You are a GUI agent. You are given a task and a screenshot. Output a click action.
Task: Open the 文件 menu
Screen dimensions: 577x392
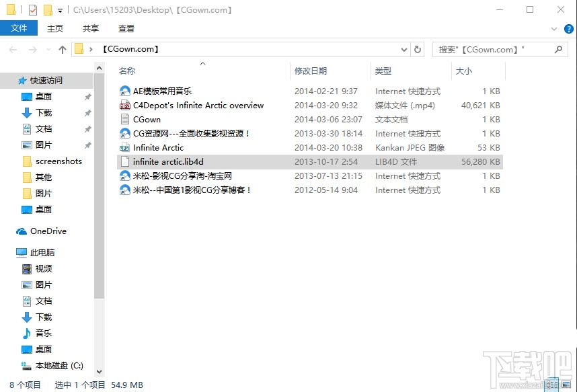tap(19, 28)
